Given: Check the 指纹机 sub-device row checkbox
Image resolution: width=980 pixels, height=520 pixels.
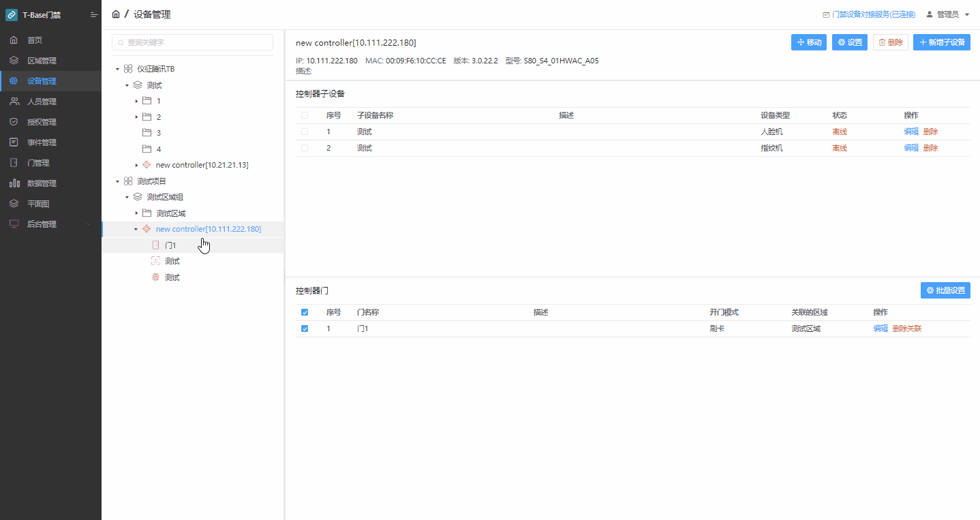Looking at the screenshot, I should point(305,148).
